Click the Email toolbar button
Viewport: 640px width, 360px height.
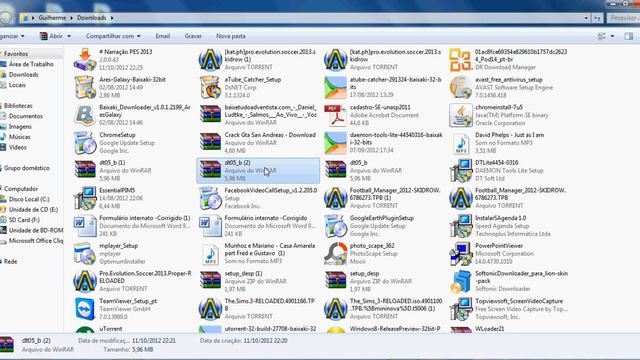point(162,36)
